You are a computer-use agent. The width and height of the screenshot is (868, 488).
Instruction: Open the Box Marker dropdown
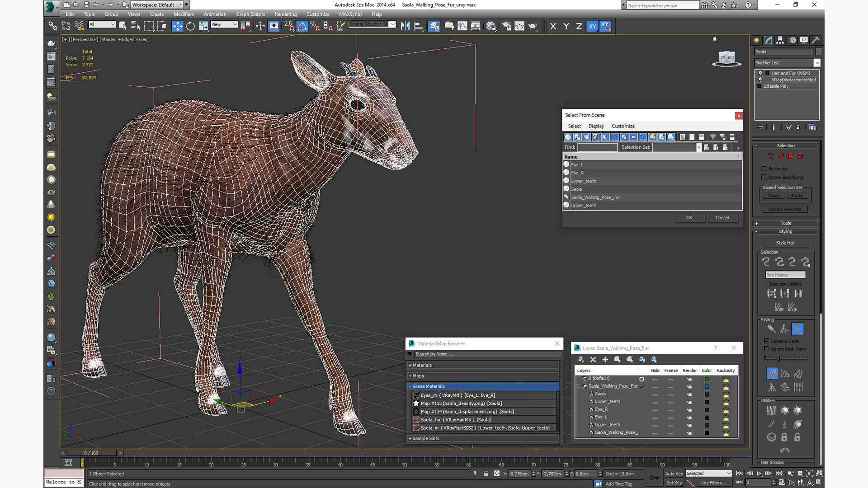click(x=785, y=275)
